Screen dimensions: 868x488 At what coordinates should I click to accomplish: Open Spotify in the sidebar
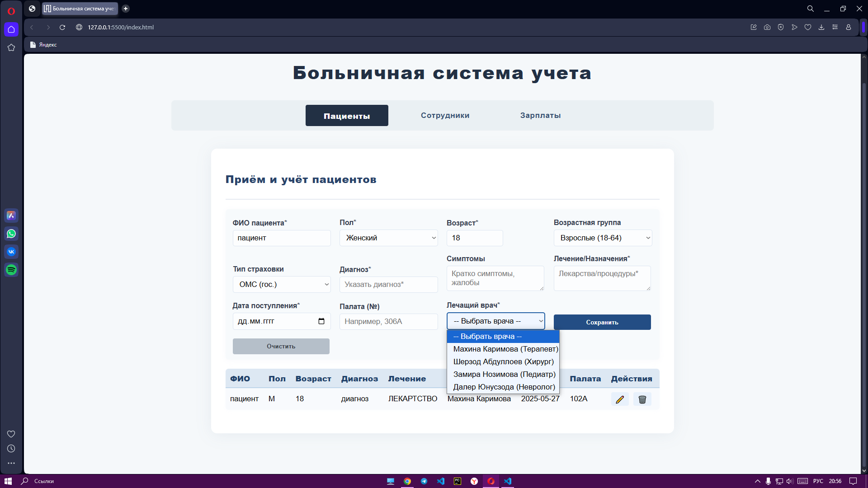coord(11,270)
